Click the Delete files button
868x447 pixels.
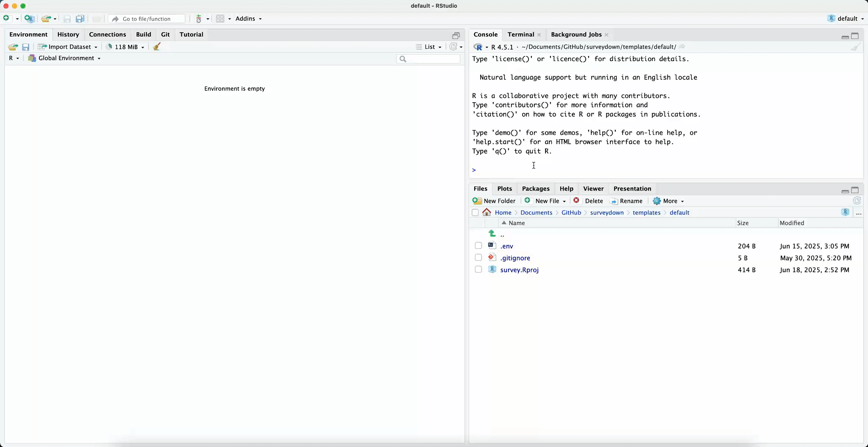click(588, 201)
